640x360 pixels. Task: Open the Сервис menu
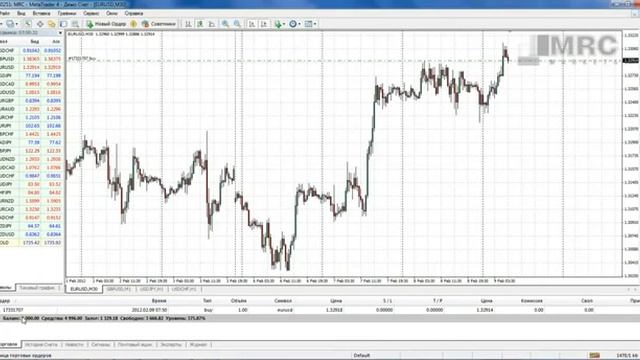pos(91,13)
